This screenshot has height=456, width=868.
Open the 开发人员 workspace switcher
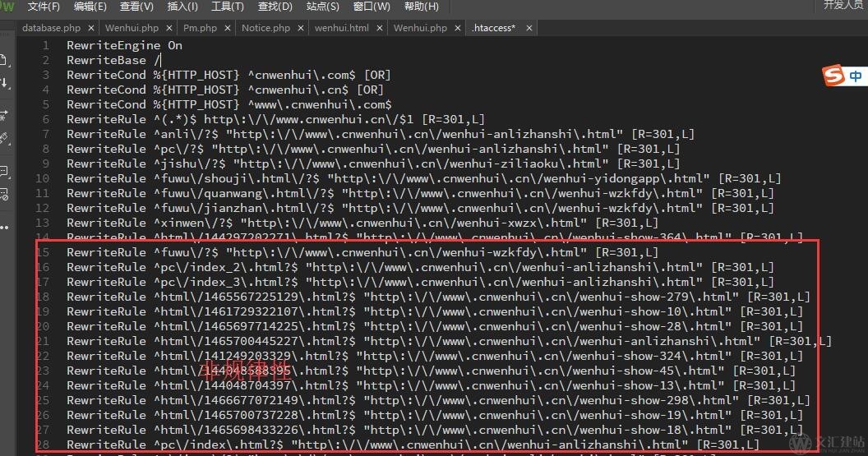click(x=845, y=5)
